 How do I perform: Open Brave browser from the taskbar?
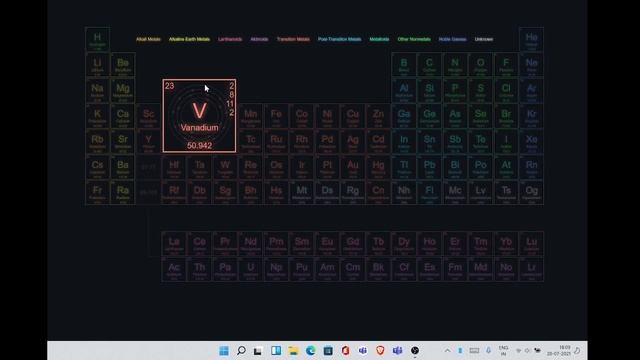click(x=380, y=351)
